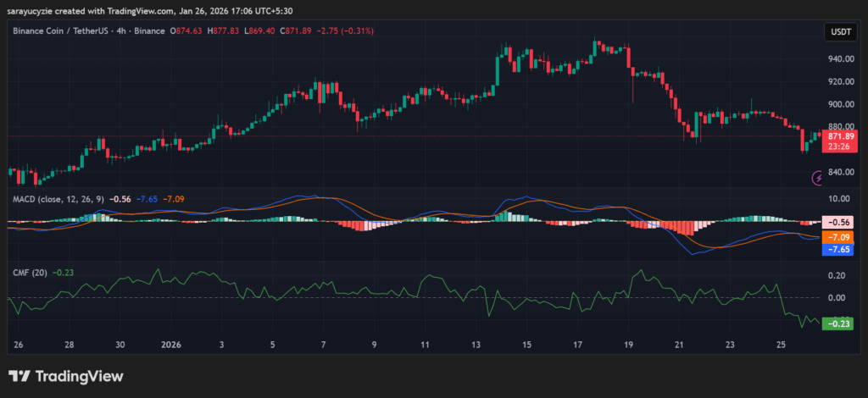Screen dimensions: 868x398
Task: Click date 7 on the time axis
Action: (324, 345)
